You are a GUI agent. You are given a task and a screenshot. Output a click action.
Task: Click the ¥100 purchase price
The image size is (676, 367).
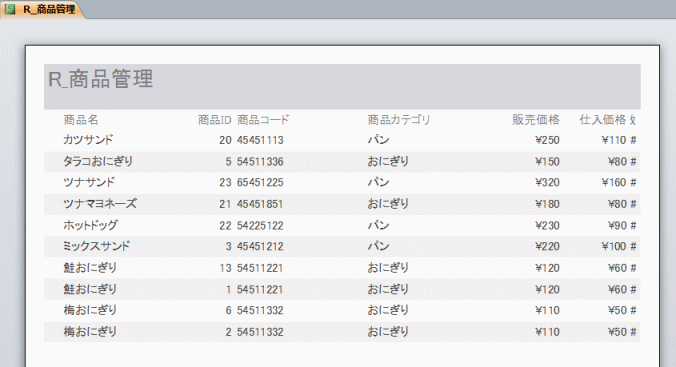(x=613, y=246)
